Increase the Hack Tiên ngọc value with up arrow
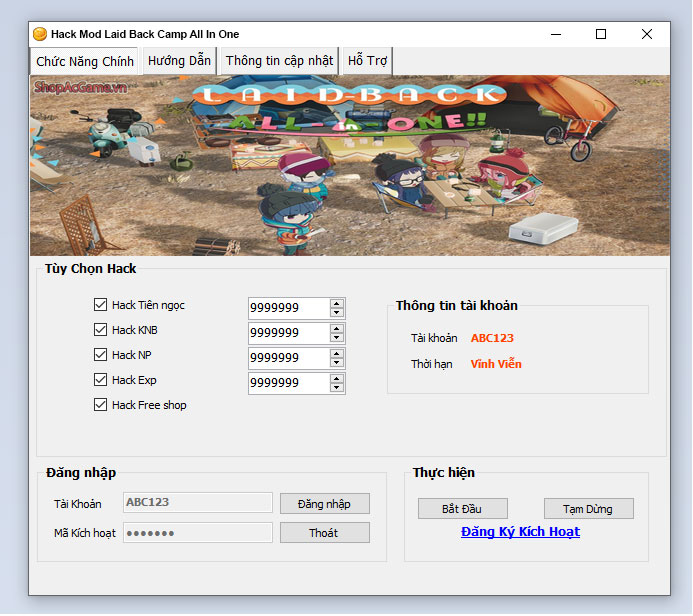This screenshot has width=693, height=616. [337, 303]
